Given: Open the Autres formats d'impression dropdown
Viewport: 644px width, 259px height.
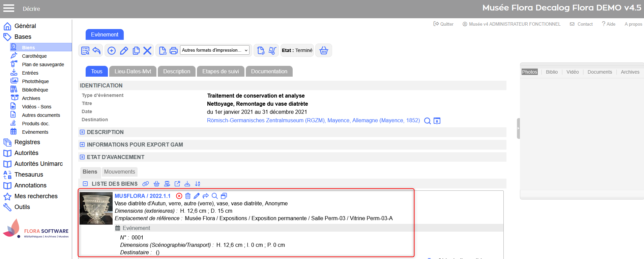Looking at the screenshot, I should (x=215, y=50).
